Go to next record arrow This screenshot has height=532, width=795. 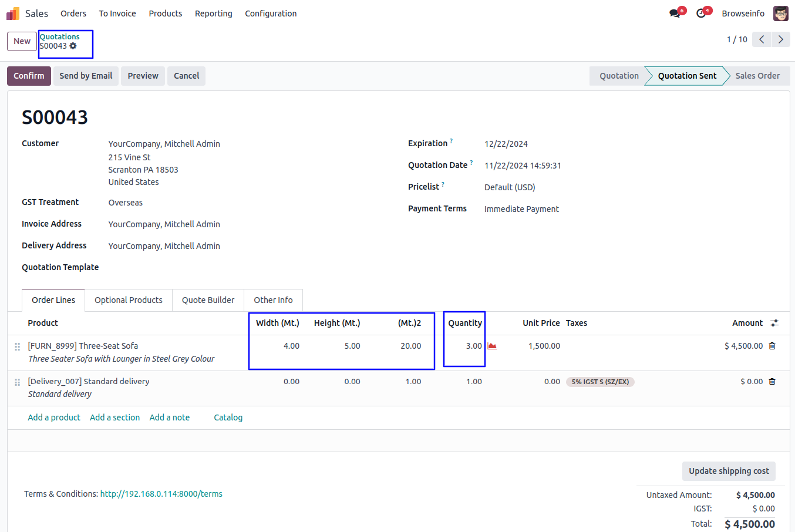(x=780, y=39)
